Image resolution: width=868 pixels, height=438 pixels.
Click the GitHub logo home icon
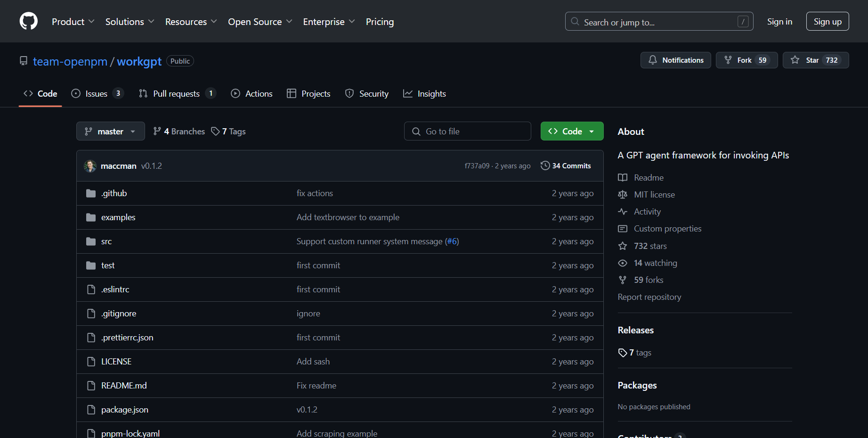coord(29,21)
